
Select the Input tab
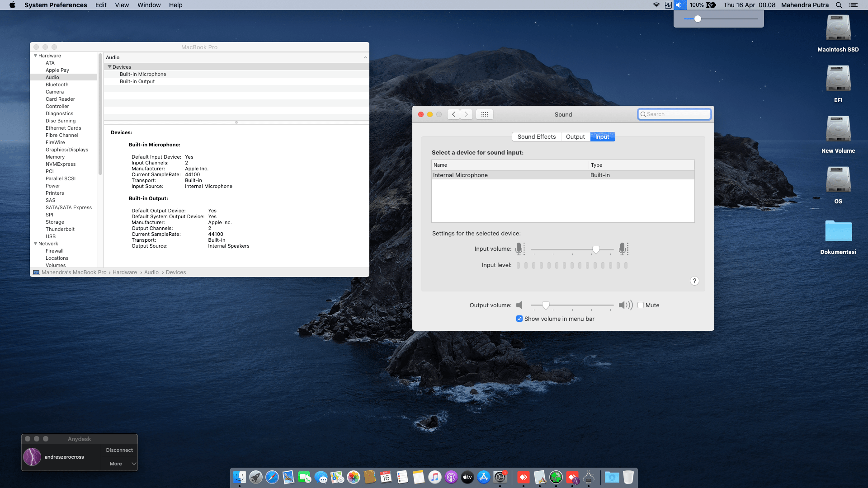(602, 137)
